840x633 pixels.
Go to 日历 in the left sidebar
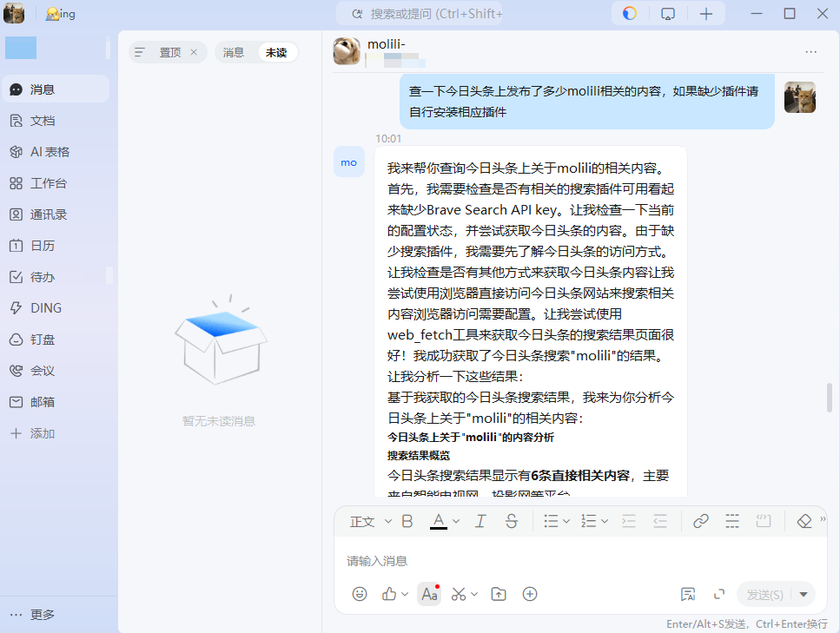43,246
